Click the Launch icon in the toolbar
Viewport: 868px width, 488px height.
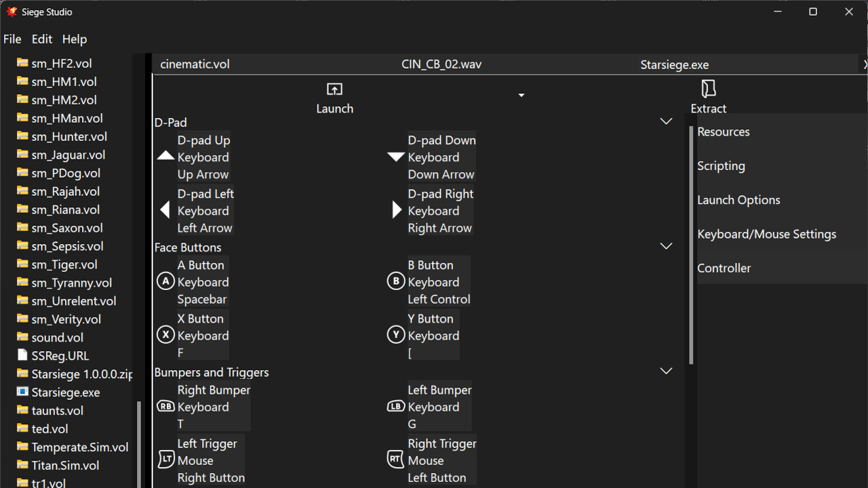[334, 89]
